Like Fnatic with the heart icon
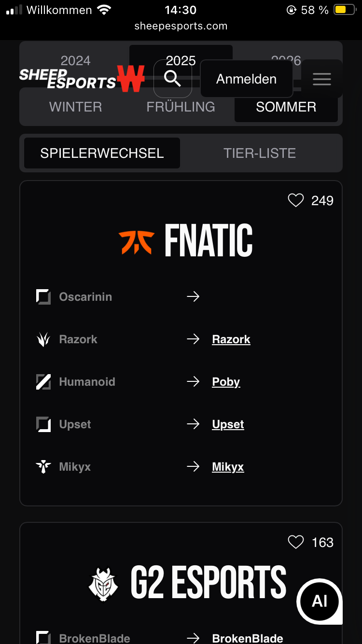The image size is (362, 644). (x=296, y=200)
